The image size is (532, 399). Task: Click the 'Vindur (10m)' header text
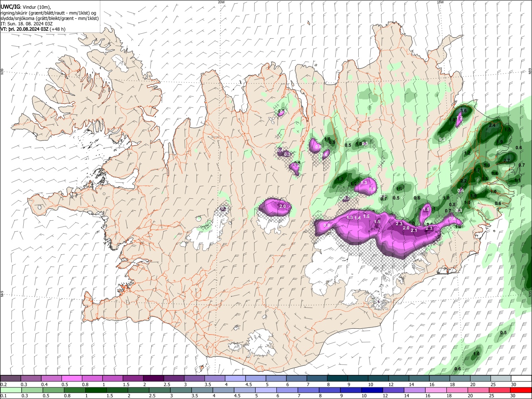point(36,7)
